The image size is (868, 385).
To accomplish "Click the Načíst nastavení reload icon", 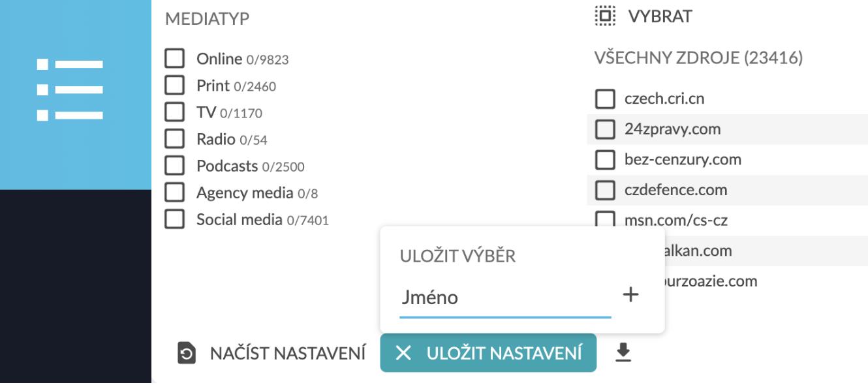I will (x=187, y=354).
